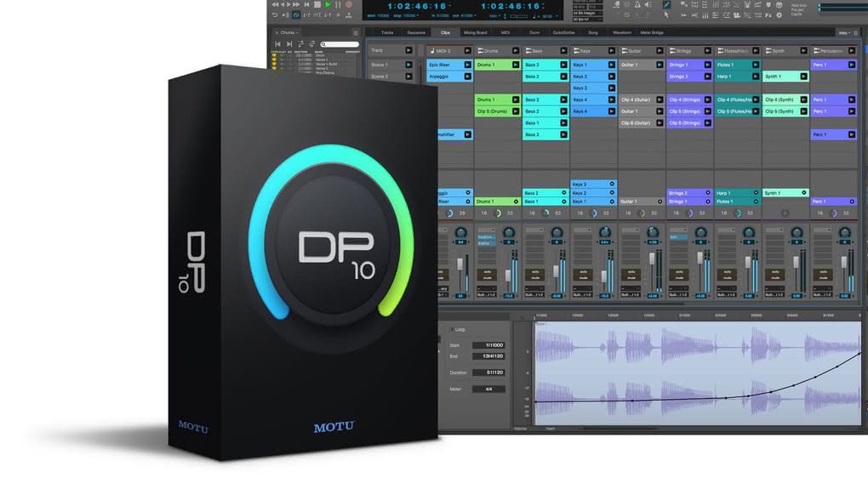Open the 24 Bit Integer format dropdown
868x478 pixels.
[x=587, y=14]
